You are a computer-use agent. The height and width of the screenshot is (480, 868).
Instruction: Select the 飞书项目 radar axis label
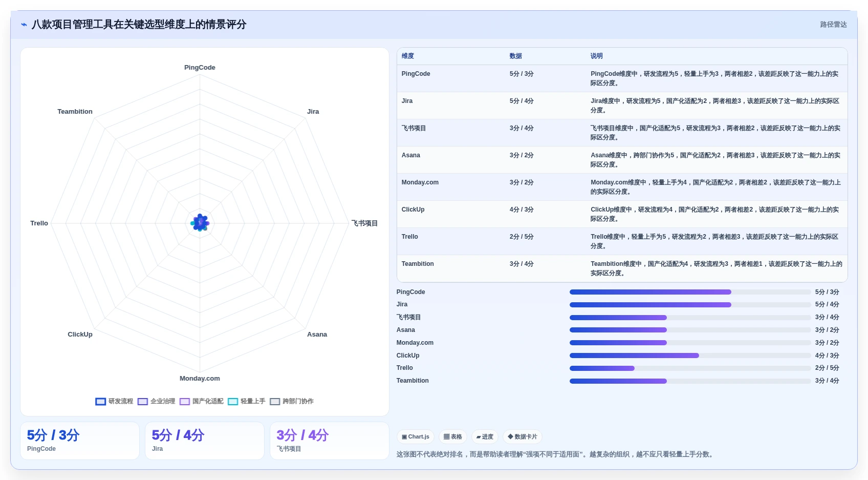coord(364,223)
